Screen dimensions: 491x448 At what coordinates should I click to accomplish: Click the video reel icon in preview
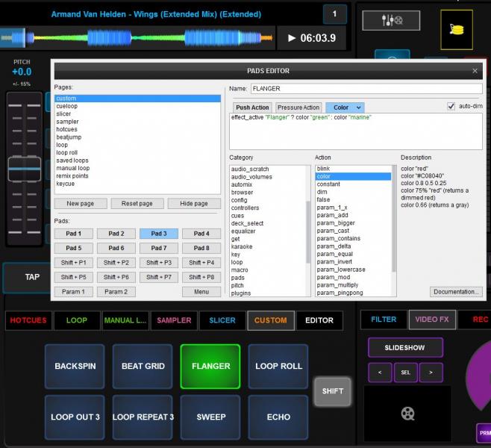[x=407, y=414]
